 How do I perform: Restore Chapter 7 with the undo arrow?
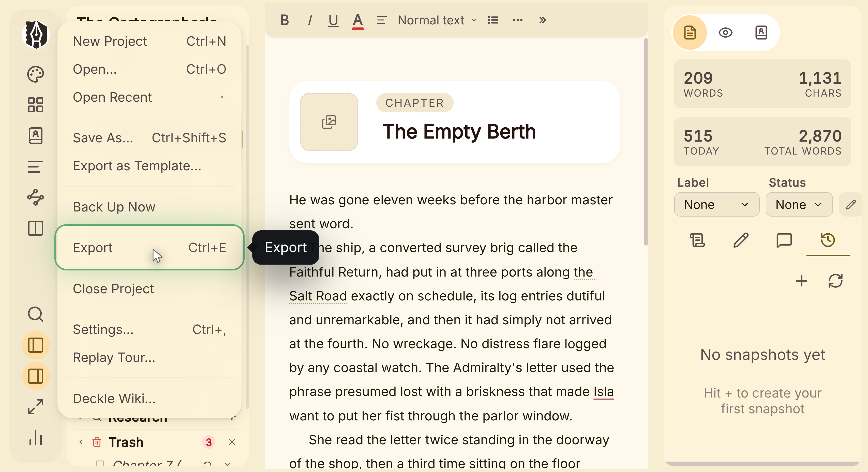pyautogui.click(x=207, y=464)
